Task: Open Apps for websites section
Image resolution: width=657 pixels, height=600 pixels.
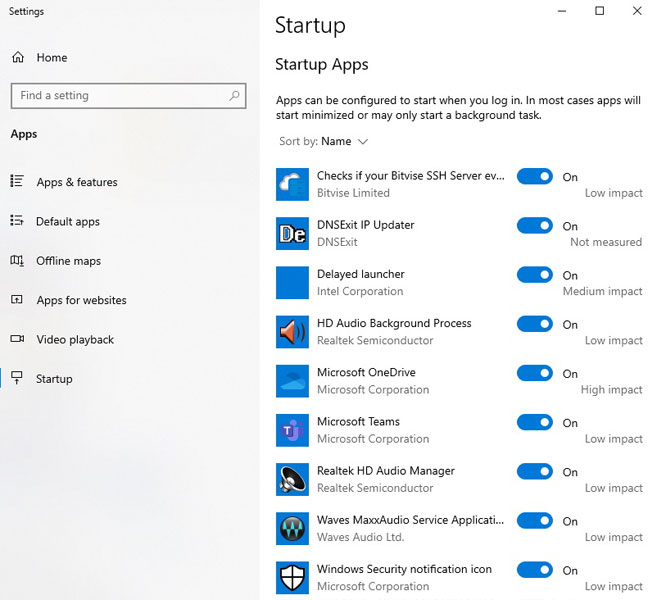Action: coord(81,300)
